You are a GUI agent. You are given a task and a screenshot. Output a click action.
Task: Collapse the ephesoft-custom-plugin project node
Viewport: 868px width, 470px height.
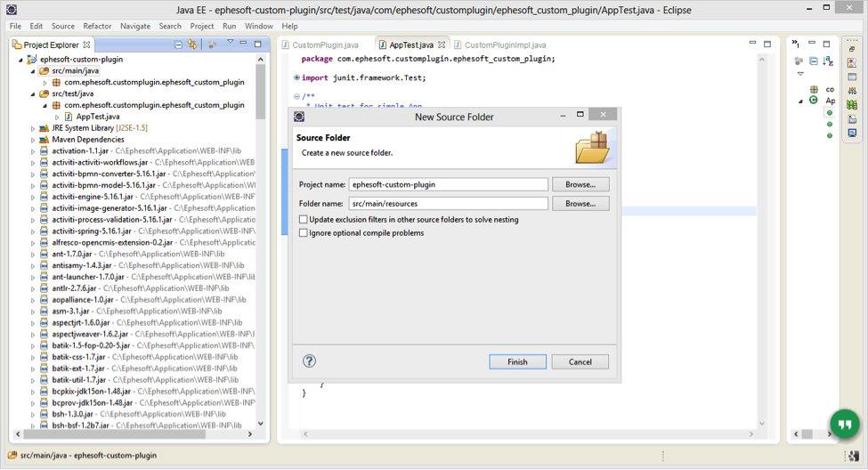[x=21, y=60]
